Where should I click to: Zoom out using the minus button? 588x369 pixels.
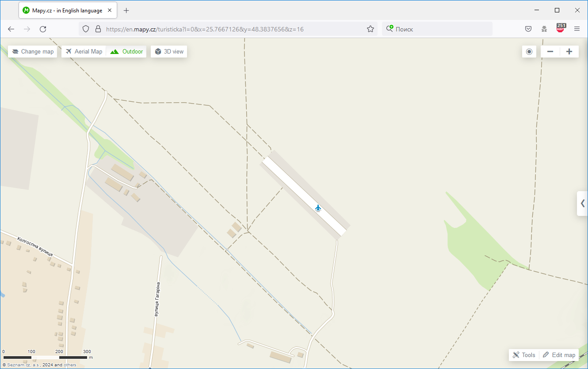550,52
